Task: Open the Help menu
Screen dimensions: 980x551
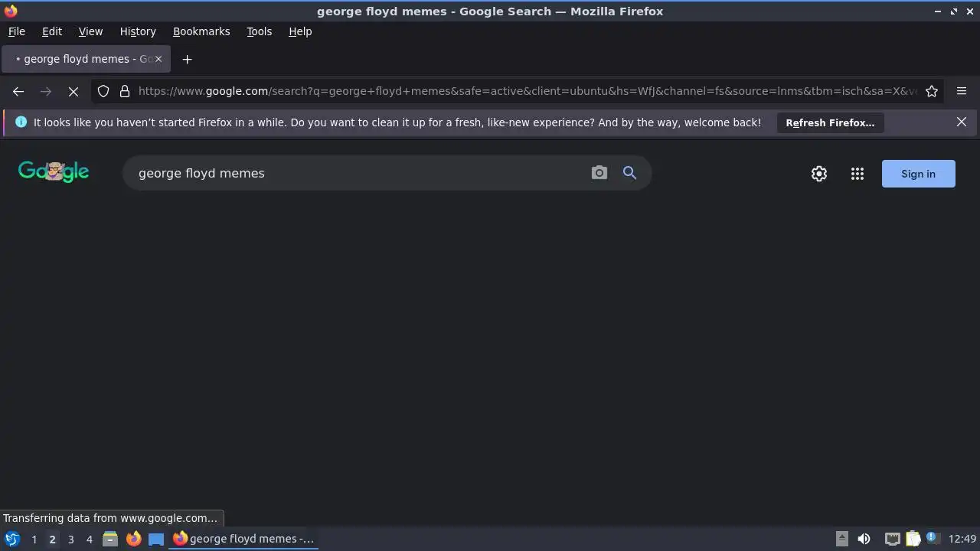Action: pyautogui.click(x=300, y=31)
